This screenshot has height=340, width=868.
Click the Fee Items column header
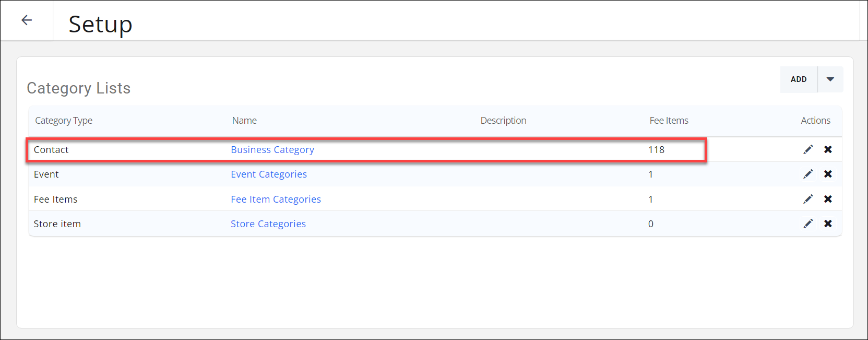click(x=669, y=121)
